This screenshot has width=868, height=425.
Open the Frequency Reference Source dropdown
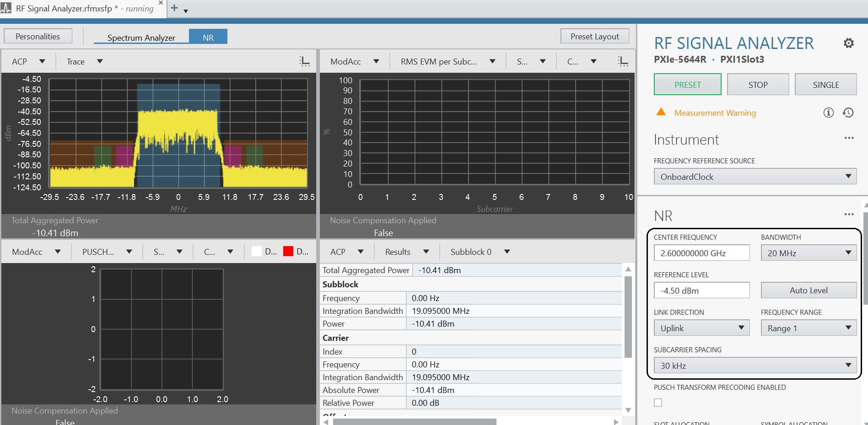click(x=755, y=177)
